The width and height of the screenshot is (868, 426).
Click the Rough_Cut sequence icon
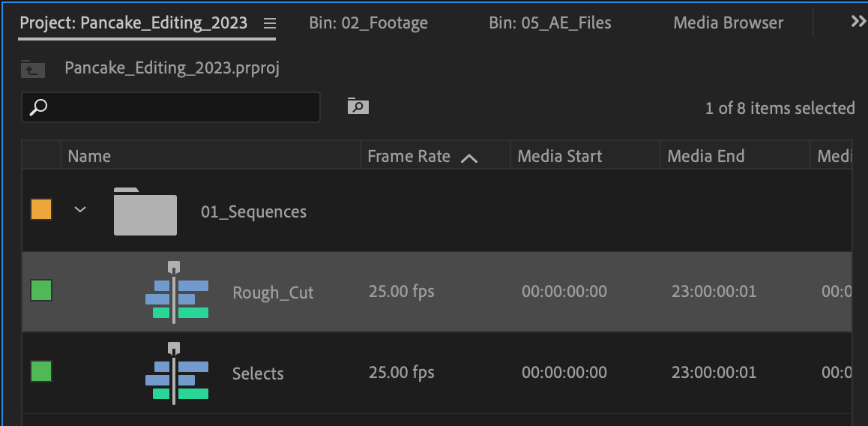[x=177, y=292]
